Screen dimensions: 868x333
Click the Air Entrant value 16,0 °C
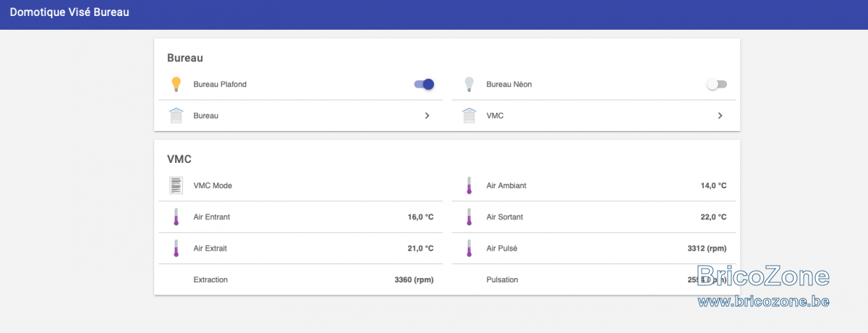click(420, 217)
